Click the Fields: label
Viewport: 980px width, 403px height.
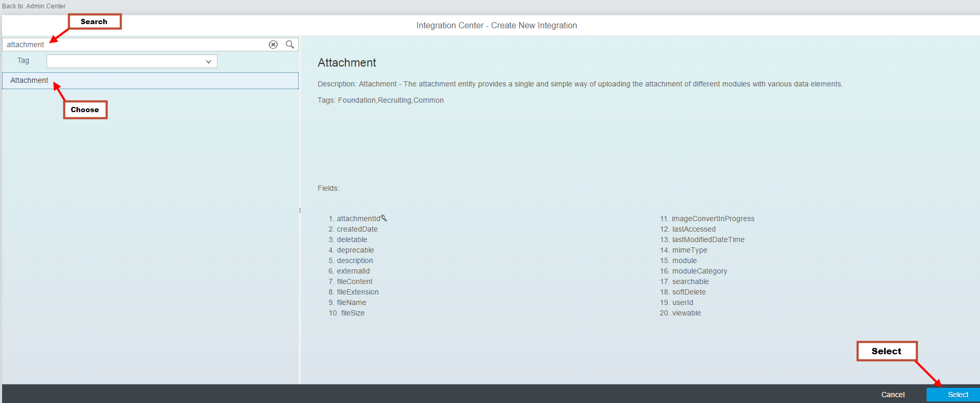click(329, 188)
